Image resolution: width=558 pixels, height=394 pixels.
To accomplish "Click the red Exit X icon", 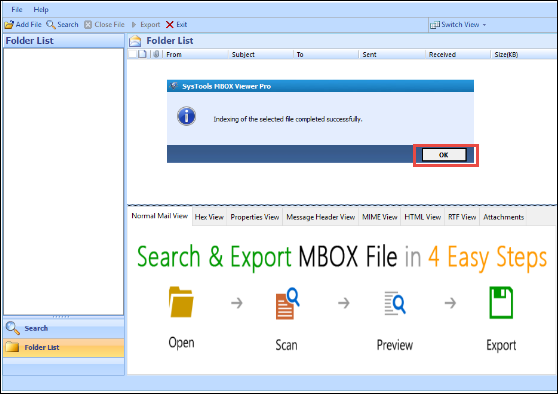I will pyautogui.click(x=170, y=25).
